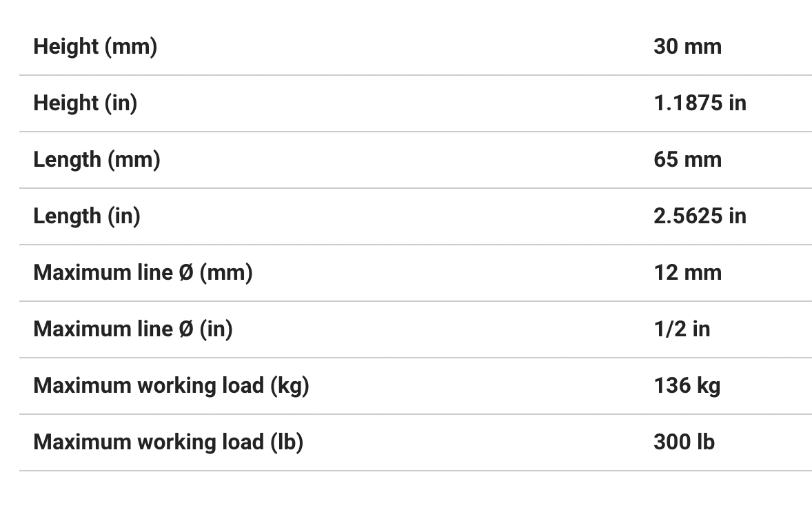This screenshot has height=521, width=812.
Task: Click the "Height (in)" row label
Action: pyautogui.click(x=85, y=103)
